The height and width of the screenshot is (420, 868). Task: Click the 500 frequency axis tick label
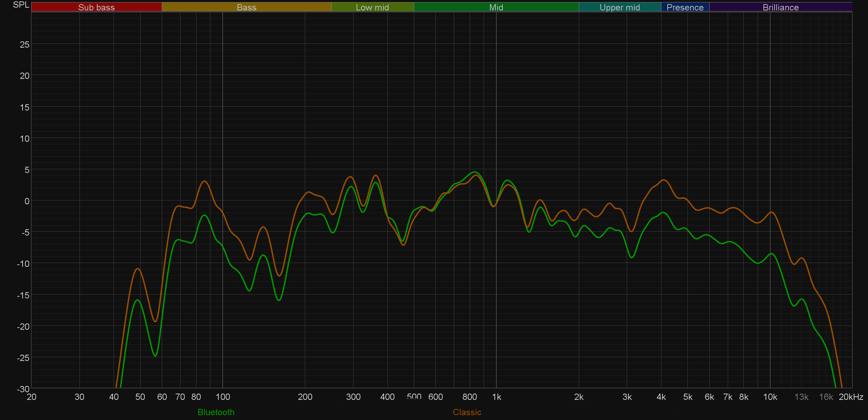(x=414, y=397)
